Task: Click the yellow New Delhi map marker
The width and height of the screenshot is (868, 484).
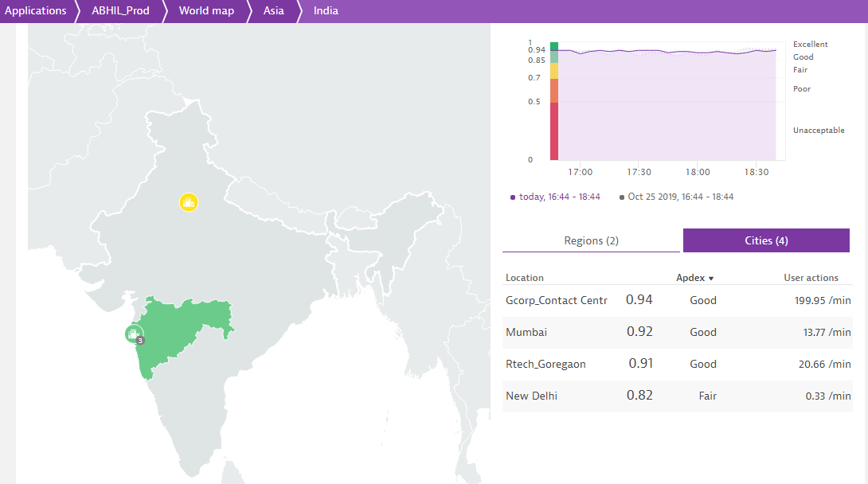Action: click(x=188, y=203)
